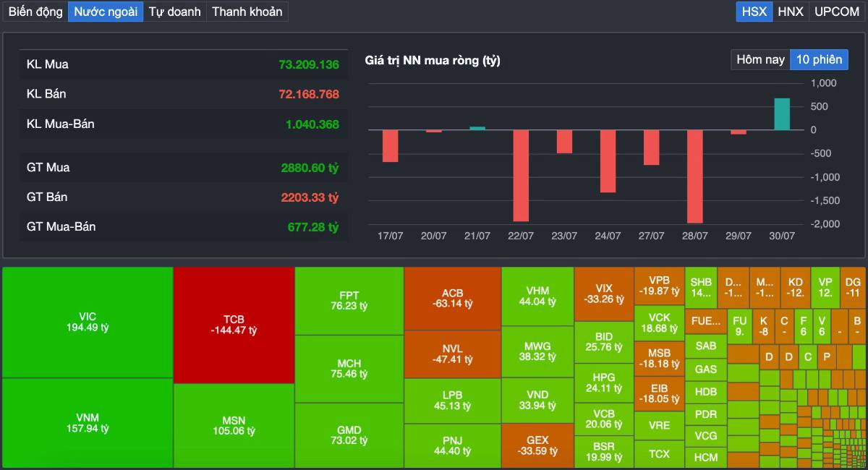
Task: Switch to the HNX exchange
Action: pyautogui.click(x=791, y=12)
